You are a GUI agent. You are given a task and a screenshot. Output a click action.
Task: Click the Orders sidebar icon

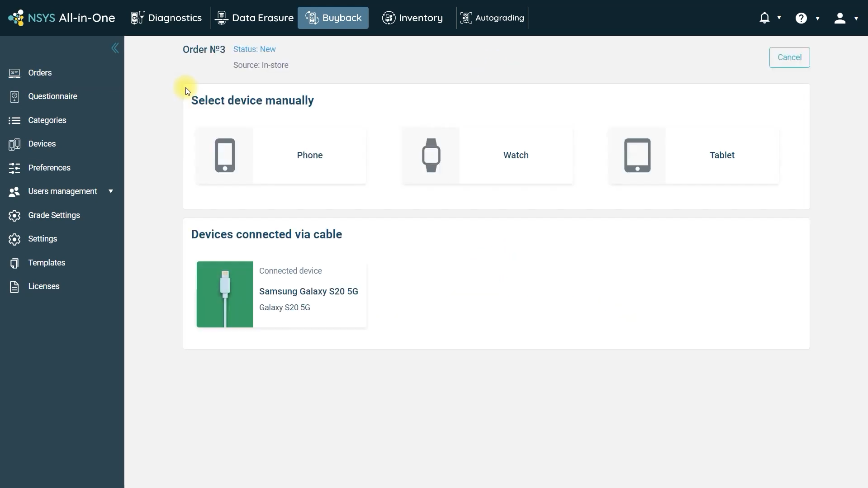pyautogui.click(x=14, y=73)
